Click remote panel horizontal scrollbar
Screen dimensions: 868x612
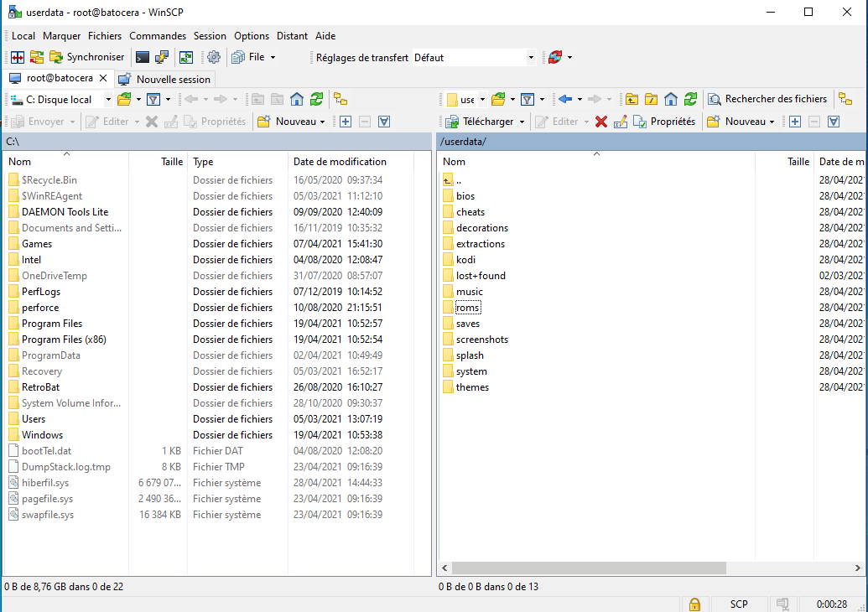[589, 568]
